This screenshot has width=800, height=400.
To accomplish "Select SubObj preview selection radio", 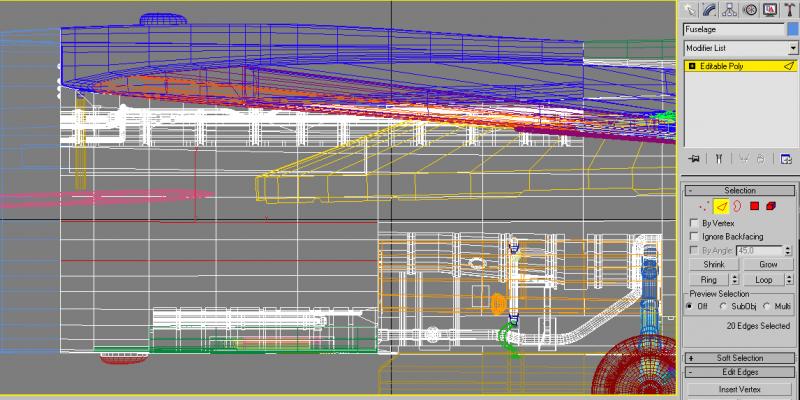I will point(723,306).
